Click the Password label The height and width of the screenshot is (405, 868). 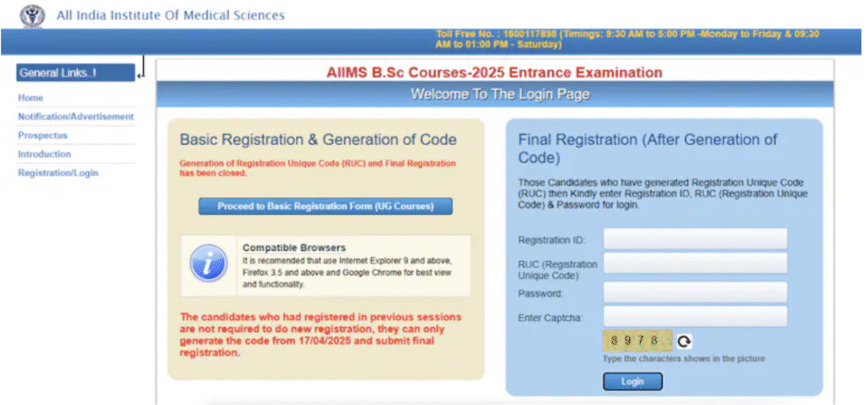[540, 293]
